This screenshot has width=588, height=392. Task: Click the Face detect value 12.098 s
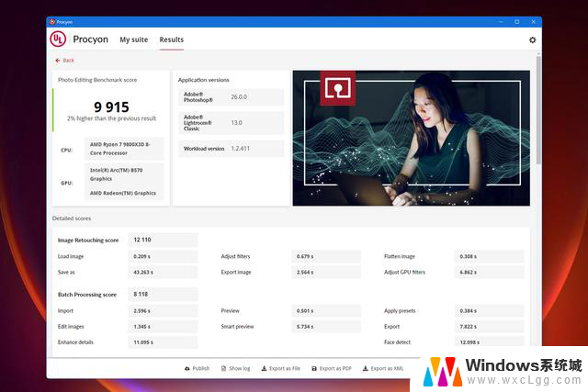[x=489, y=342]
